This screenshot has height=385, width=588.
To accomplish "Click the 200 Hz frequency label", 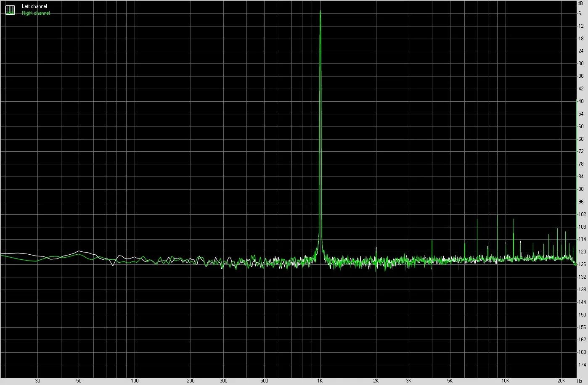I will (191, 381).
